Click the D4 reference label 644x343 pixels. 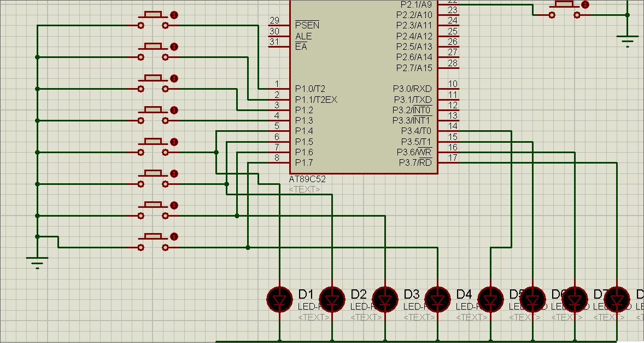pyautogui.click(x=464, y=294)
